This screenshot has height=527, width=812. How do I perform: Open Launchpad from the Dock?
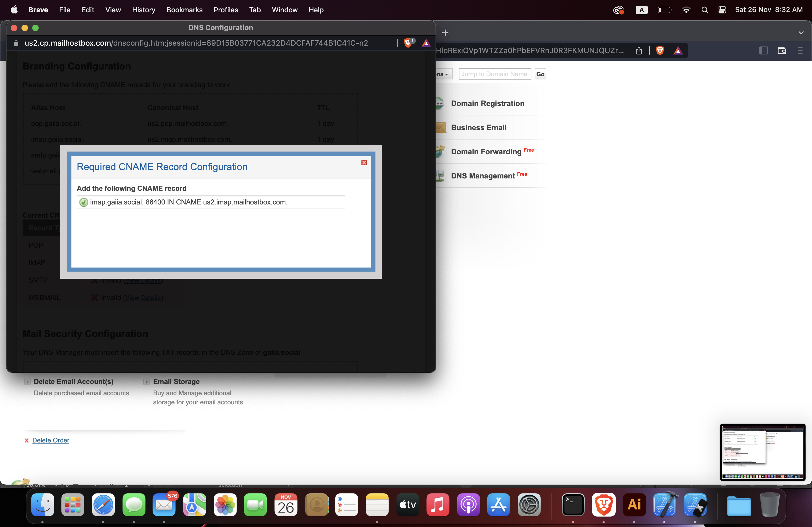tap(73, 504)
